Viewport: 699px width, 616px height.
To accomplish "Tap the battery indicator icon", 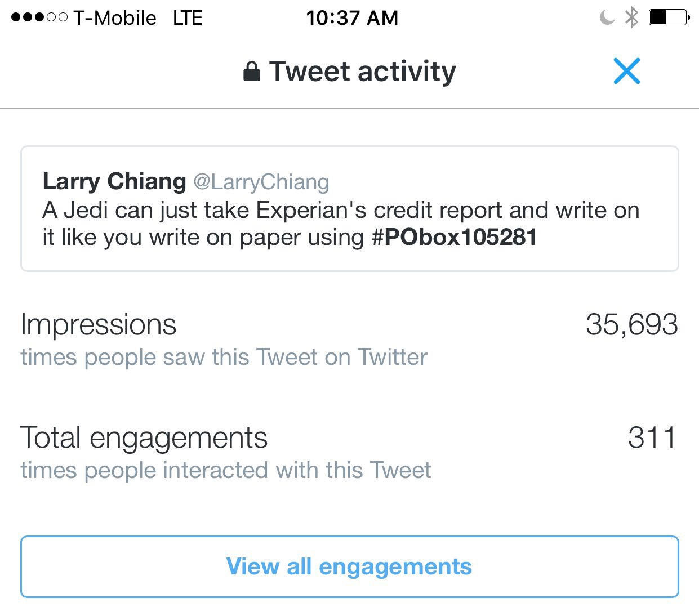I will pos(669,17).
